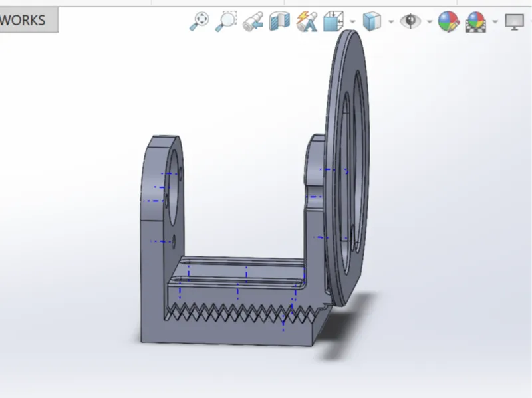Select the left upright bore hole

click(175, 187)
